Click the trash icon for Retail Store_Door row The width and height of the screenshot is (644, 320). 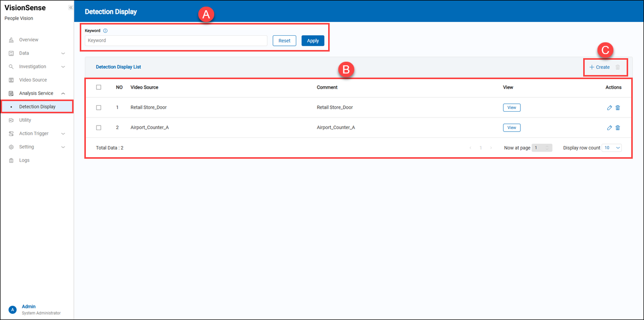[x=617, y=108]
